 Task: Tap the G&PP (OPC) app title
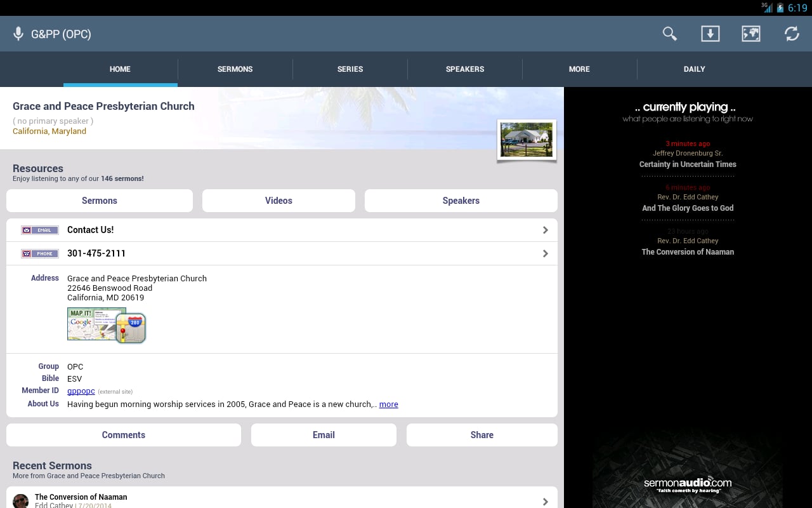61,34
